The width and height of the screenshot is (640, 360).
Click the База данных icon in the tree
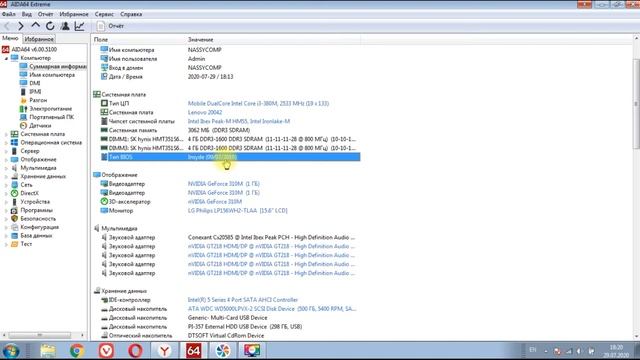click(x=14, y=236)
